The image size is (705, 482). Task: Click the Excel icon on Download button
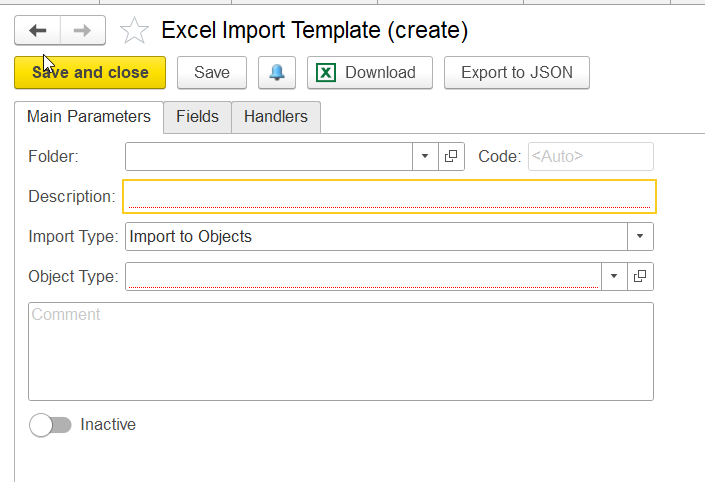pyautogui.click(x=326, y=72)
